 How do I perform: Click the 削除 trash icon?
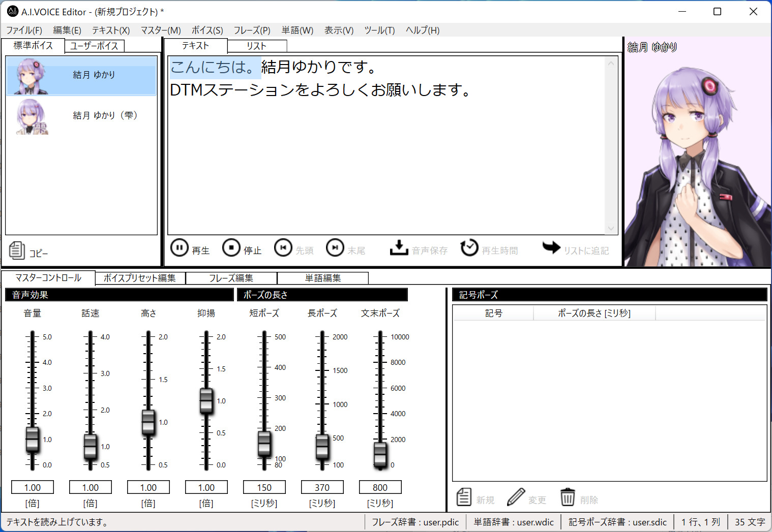[x=568, y=497]
